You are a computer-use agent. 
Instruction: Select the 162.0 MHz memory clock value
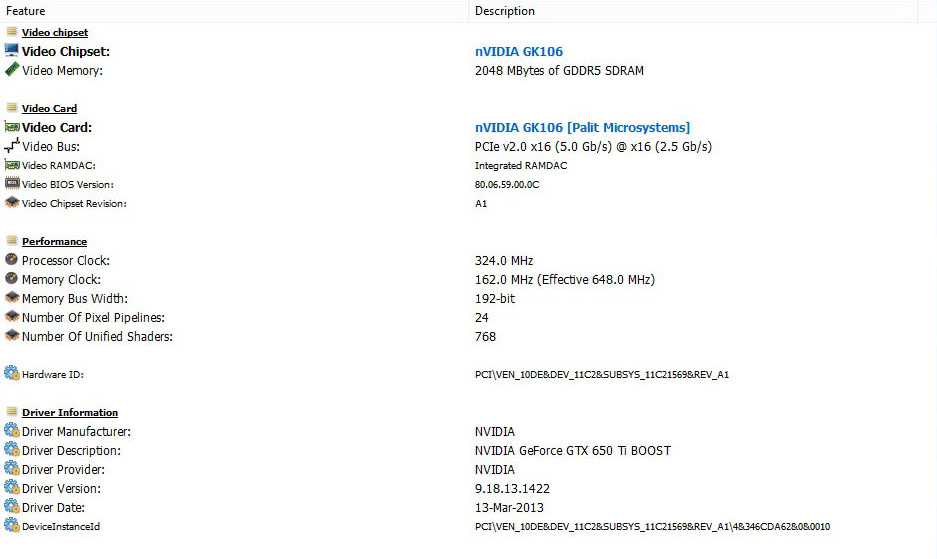click(x=565, y=280)
